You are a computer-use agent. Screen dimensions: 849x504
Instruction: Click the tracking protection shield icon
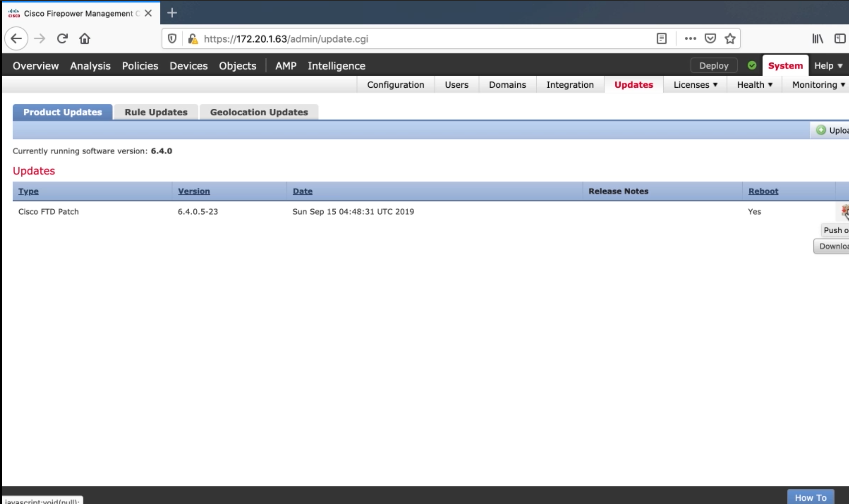pos(172,39)
